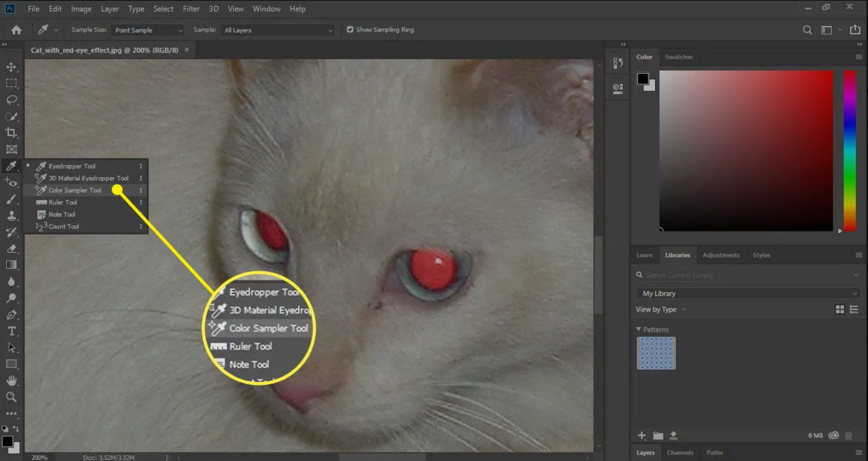The image size is (868, 461).
Task: Open the Image menu
Action: point(81,9)
